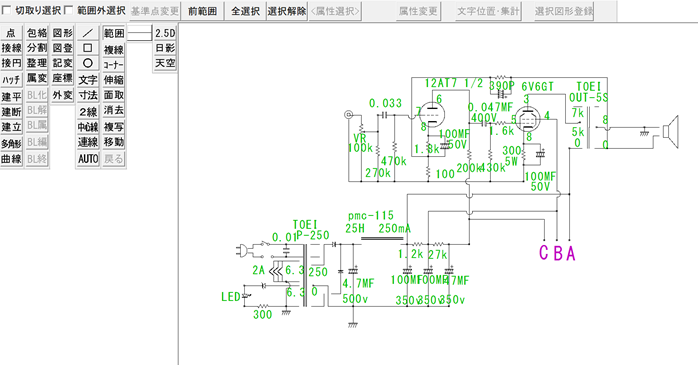Click the line style preview box

click(139, 33)
